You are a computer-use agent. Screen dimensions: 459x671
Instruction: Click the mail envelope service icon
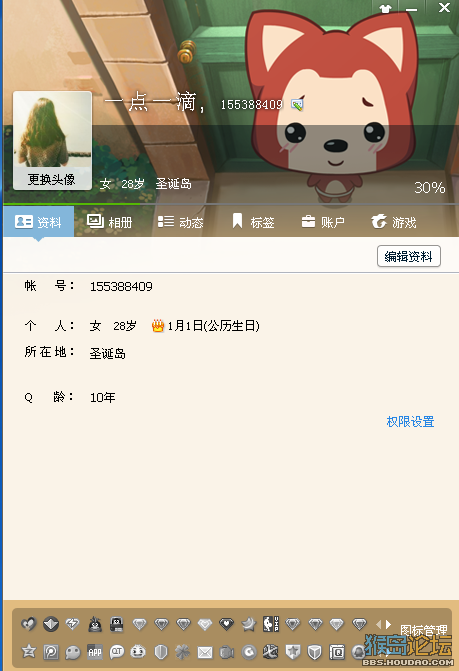point(205,652)
